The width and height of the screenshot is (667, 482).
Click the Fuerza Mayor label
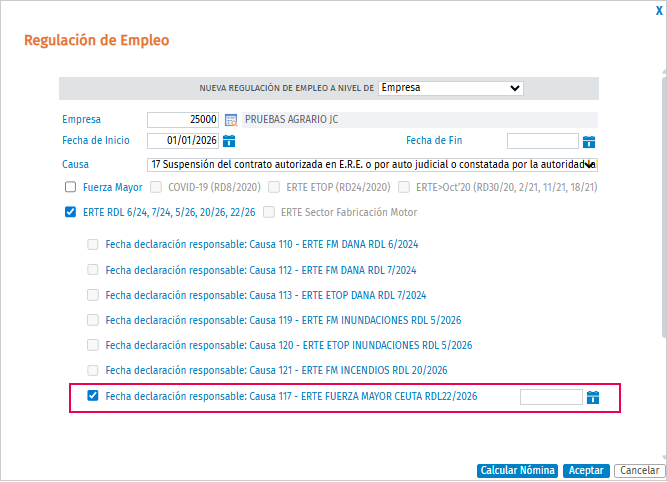point(113,187)
